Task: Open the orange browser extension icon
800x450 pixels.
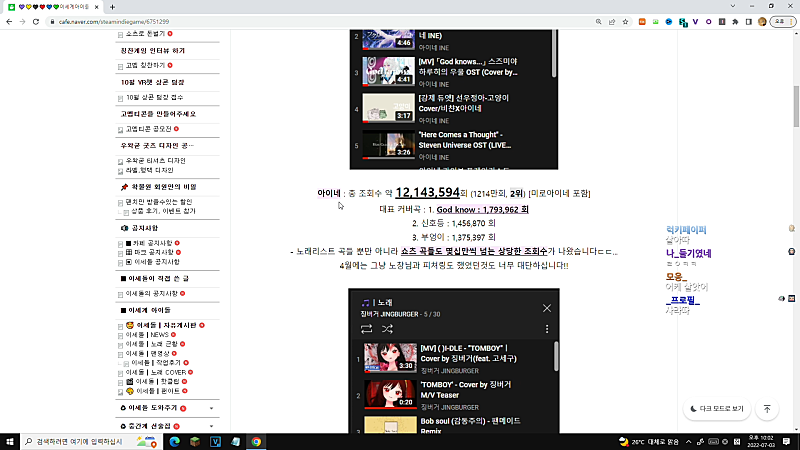Action: click(642, 22)
